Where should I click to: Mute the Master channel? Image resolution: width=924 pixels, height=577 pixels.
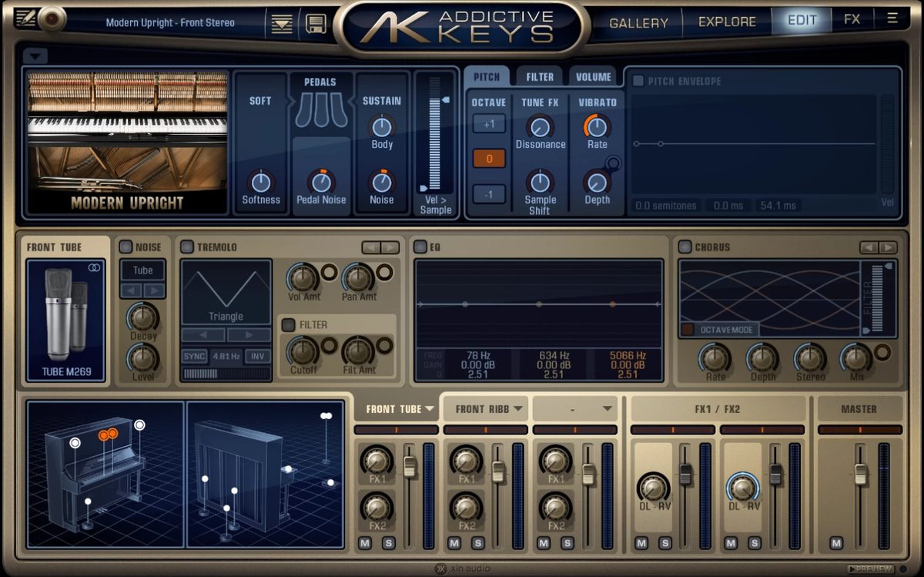(836, 543)
